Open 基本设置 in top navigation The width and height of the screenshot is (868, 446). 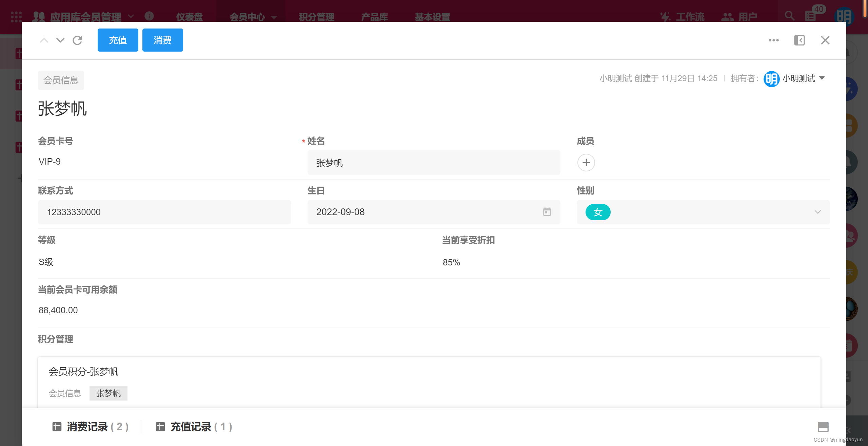pos(433,17)
